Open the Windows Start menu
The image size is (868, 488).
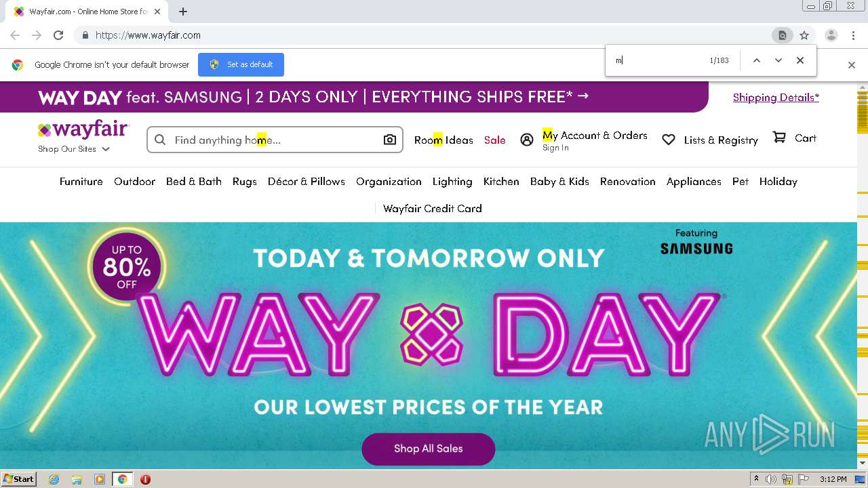click(19, 479)
